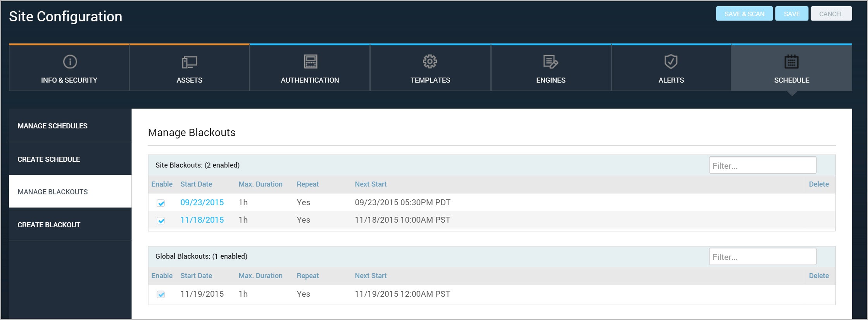Click the Schedule calendar icon
This screenshot has width=868, height=320.
pyautogui.click(x=791, y=62)
